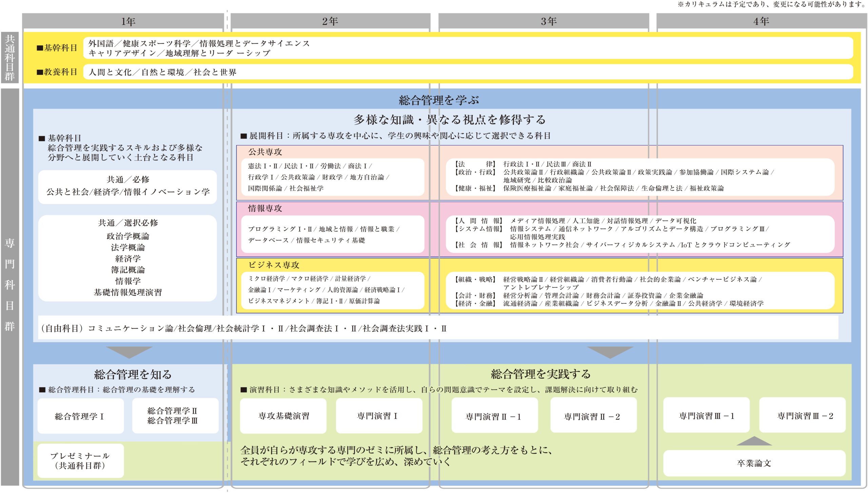Viewport: 868px width, 493px height.
Task: Click the 外国語／健康スポーツ科学 text line
Action: point(199,43)
